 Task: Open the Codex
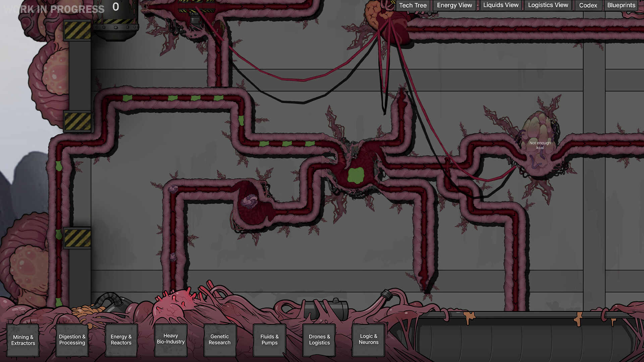pyautogui.click(x=588, y=5)
